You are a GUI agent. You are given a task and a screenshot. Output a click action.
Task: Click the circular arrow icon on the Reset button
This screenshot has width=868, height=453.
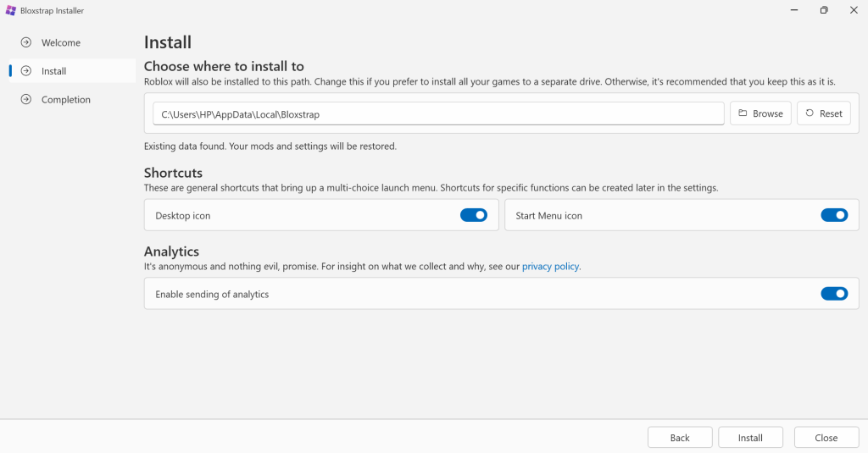coord(810,113)
